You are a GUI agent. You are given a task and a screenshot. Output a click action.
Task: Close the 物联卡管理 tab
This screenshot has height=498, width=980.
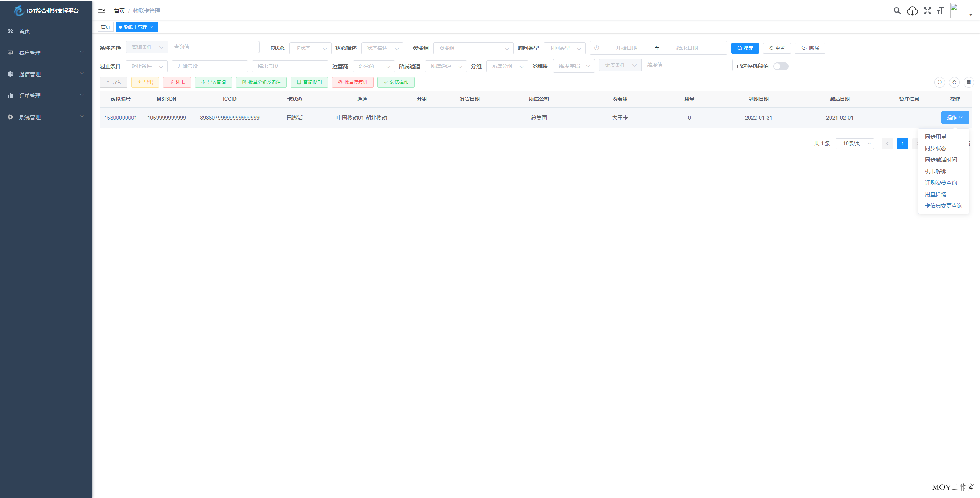point(152,27)
